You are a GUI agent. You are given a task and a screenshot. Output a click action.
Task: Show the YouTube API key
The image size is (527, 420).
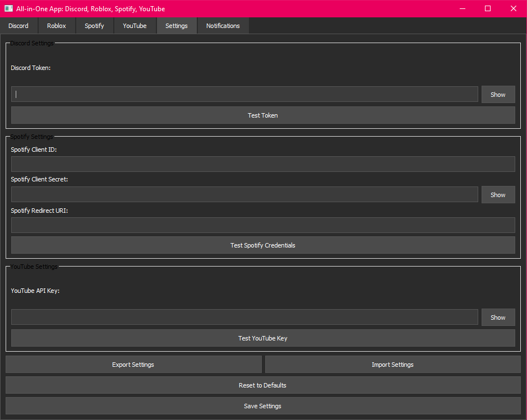[x=498, y=318]
